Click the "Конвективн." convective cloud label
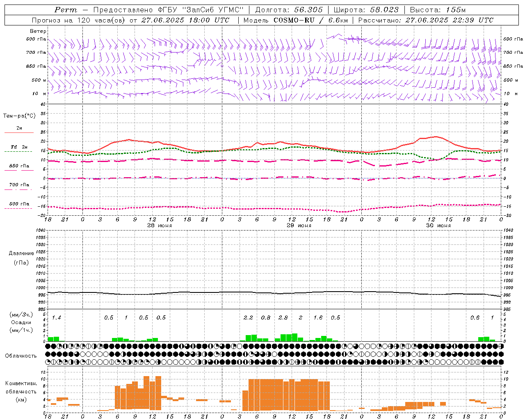The height and width of the screenshot is (420, 525). [x=21, y=383]
